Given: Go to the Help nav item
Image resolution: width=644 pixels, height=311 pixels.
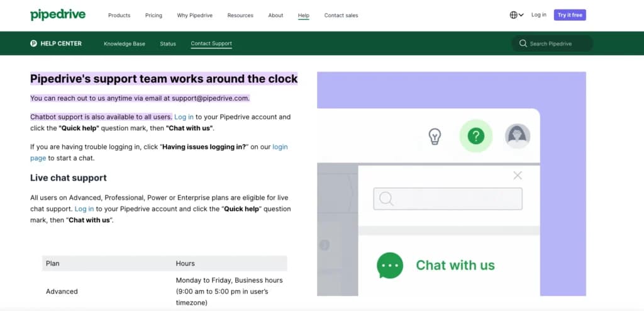Looking at the screenshot, I should pyautogui.click(x=304, y=16).
